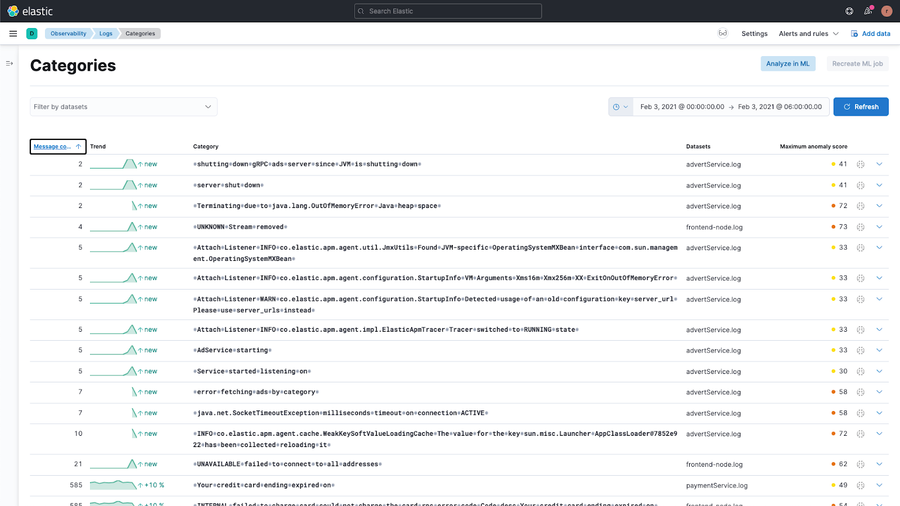This screenshot has height=506, width=900.
Task: Open the Filter by datasets dropdown
Action: pyautogui.click(x=123, y=107)
